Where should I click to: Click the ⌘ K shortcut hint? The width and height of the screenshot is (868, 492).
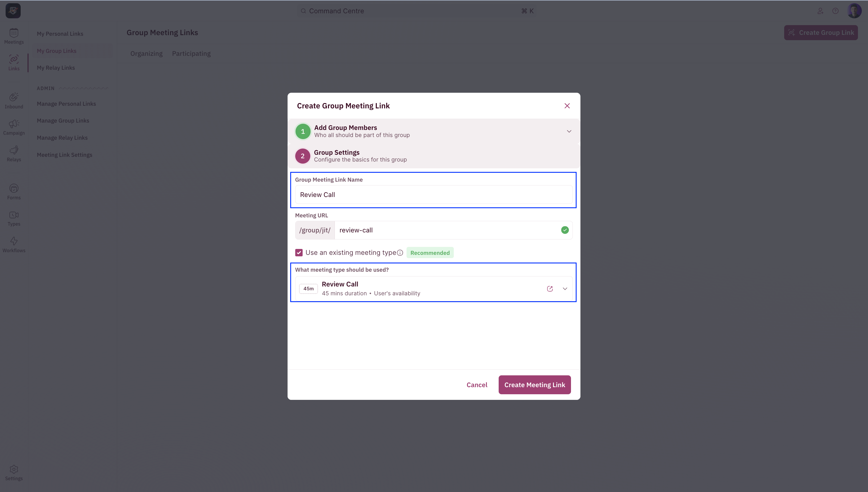pyautogui.click(x=527, y=11)
